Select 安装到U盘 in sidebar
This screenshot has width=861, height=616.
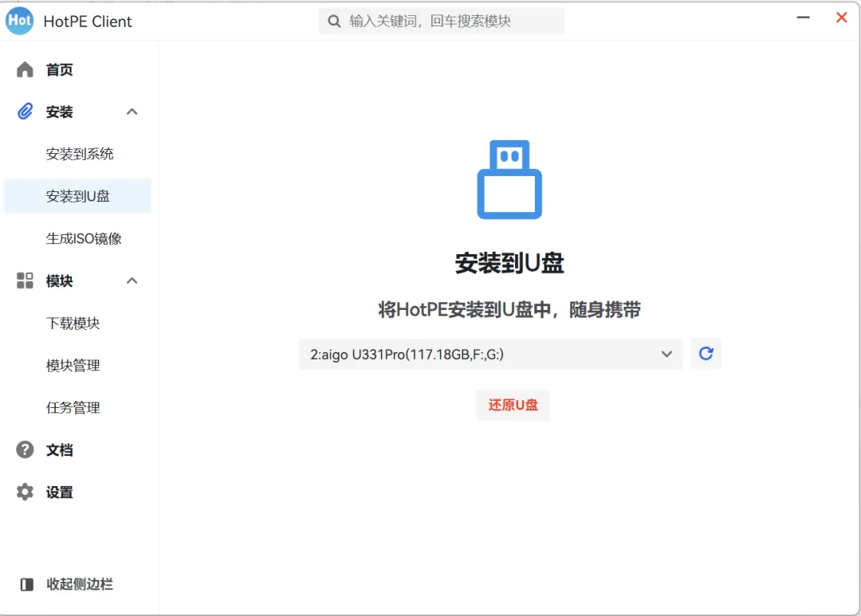point(77,196)
